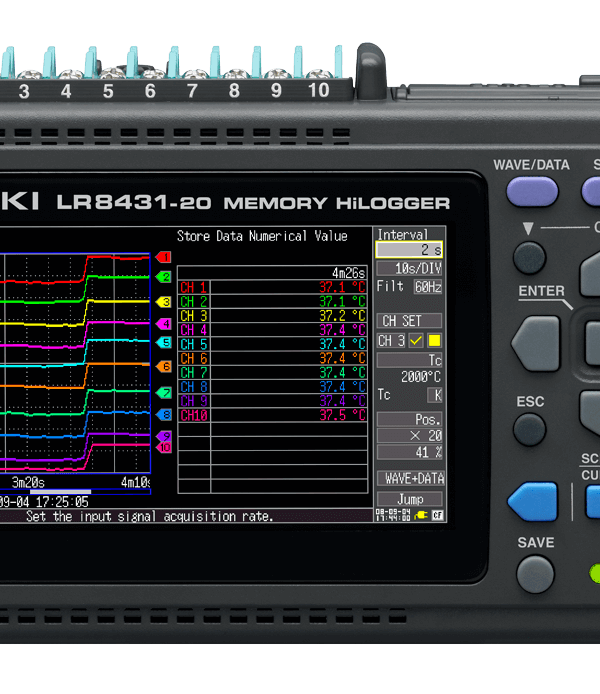Select the Pos. display mode field
The width and height of the screenshot is (600, 694).
[409, 419]
